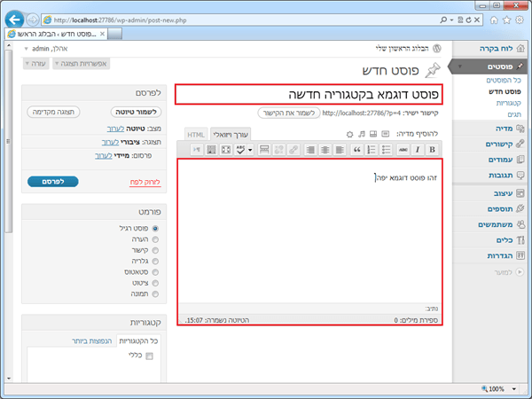Click the third alignment icon after blockquote
Screen dimensions: 532x399
tap(310, 150)
